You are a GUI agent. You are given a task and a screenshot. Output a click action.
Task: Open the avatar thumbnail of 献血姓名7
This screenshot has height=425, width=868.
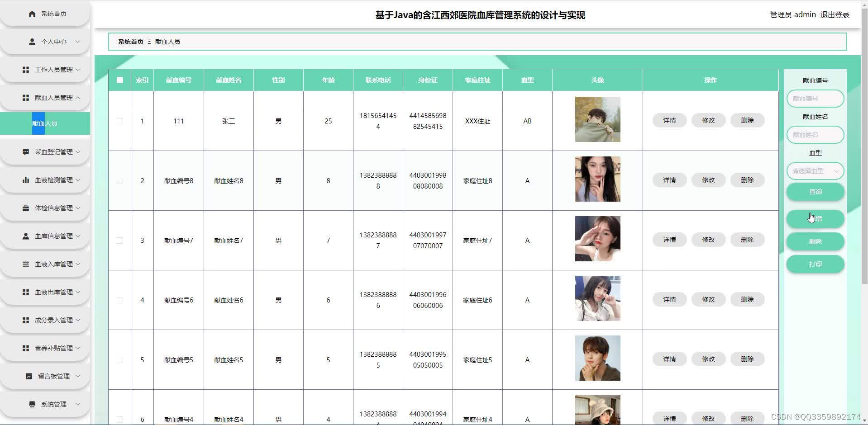tap(597, 239)
